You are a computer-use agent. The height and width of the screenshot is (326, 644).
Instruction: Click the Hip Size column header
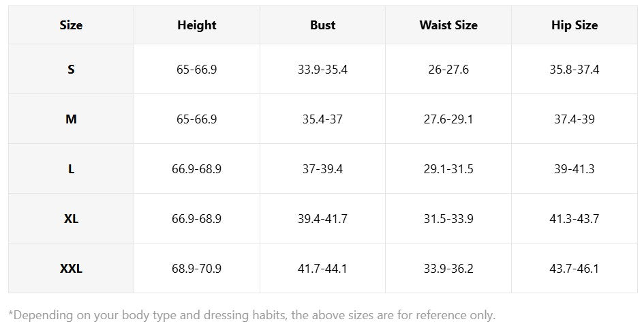(574, 25)
